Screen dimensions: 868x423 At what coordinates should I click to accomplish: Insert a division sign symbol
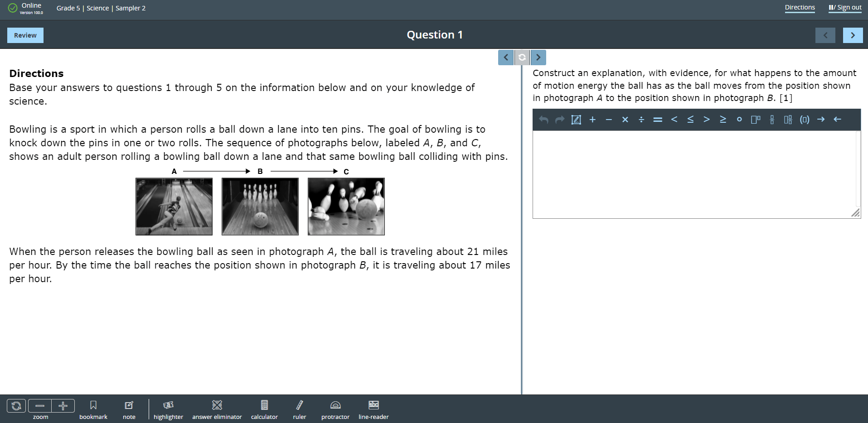point(641,120)
